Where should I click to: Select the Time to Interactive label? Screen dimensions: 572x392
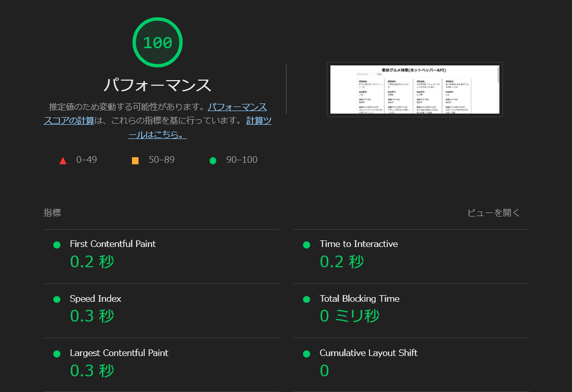coord(359,244)
